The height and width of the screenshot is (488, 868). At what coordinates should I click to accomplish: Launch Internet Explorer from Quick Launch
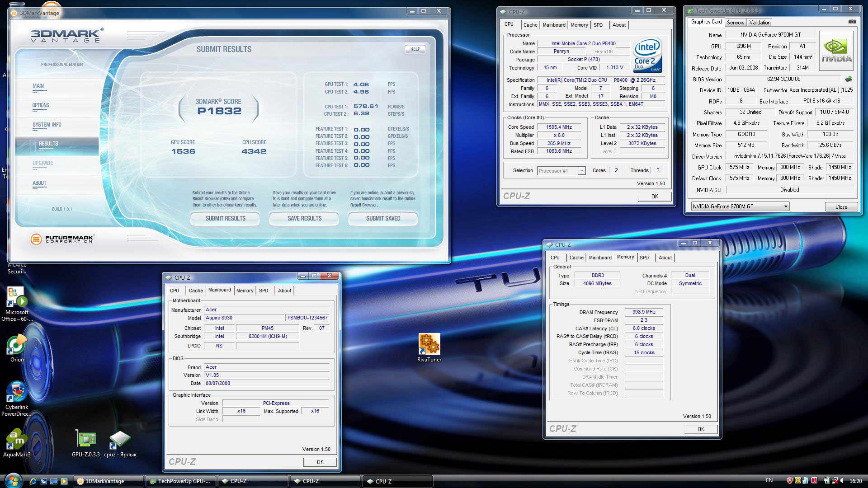tap(33, 481)
